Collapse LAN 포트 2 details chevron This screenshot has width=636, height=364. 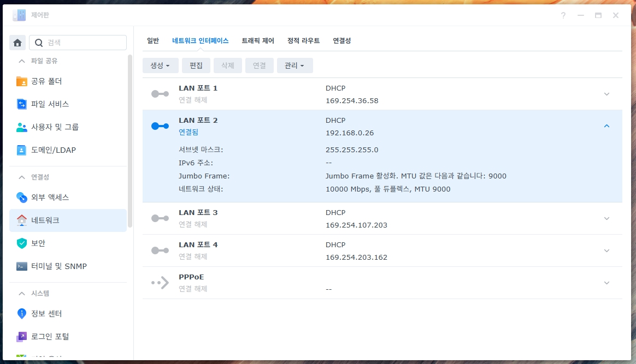(x=607, y=126)
